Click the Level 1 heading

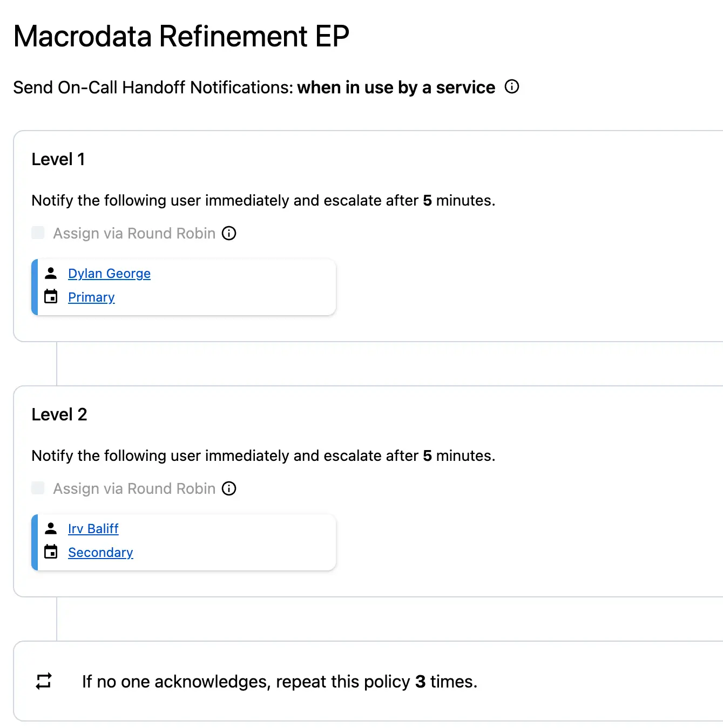[x=58, y=159]
